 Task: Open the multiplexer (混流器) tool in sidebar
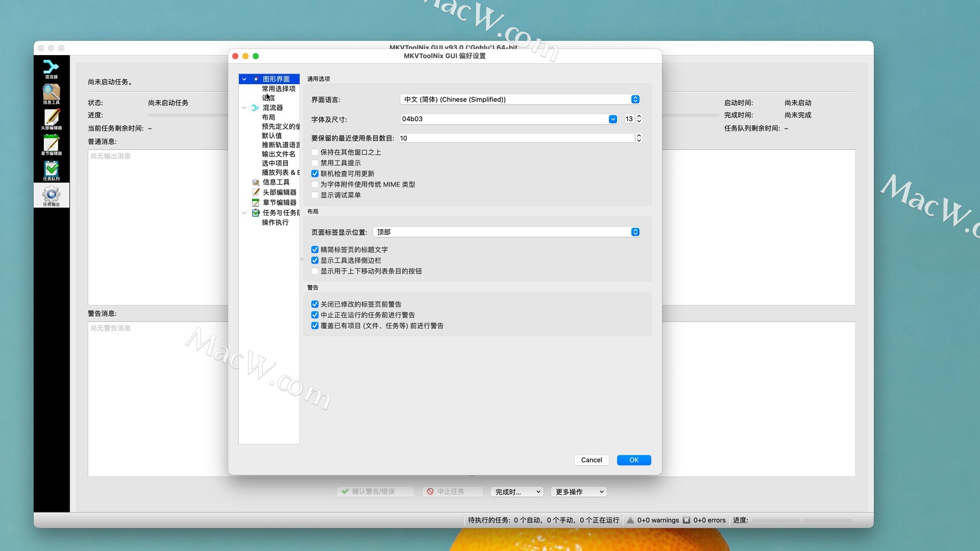pyautogui.click(x=51, y=68)
